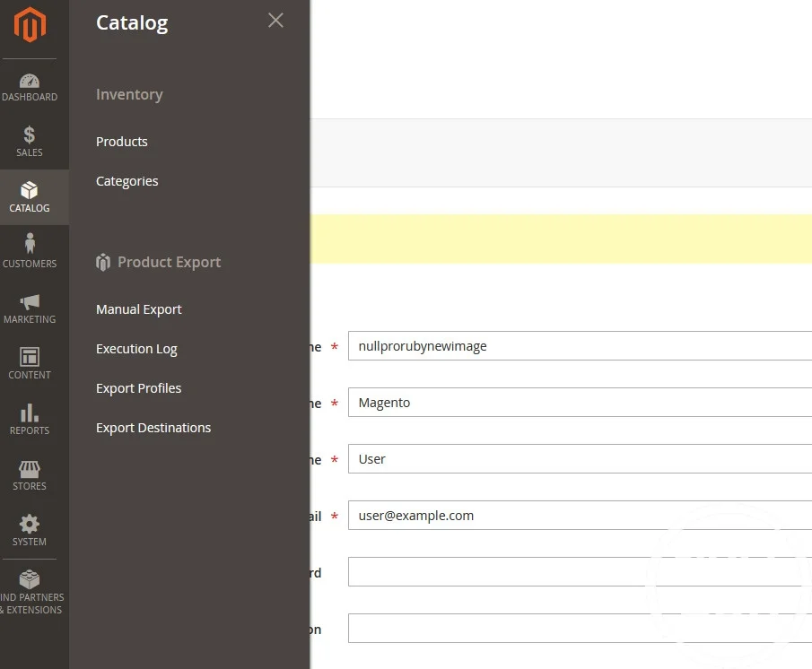The image size is (812, 669).
Task: Open Export Destinations
Action: (x=153, y=428)
